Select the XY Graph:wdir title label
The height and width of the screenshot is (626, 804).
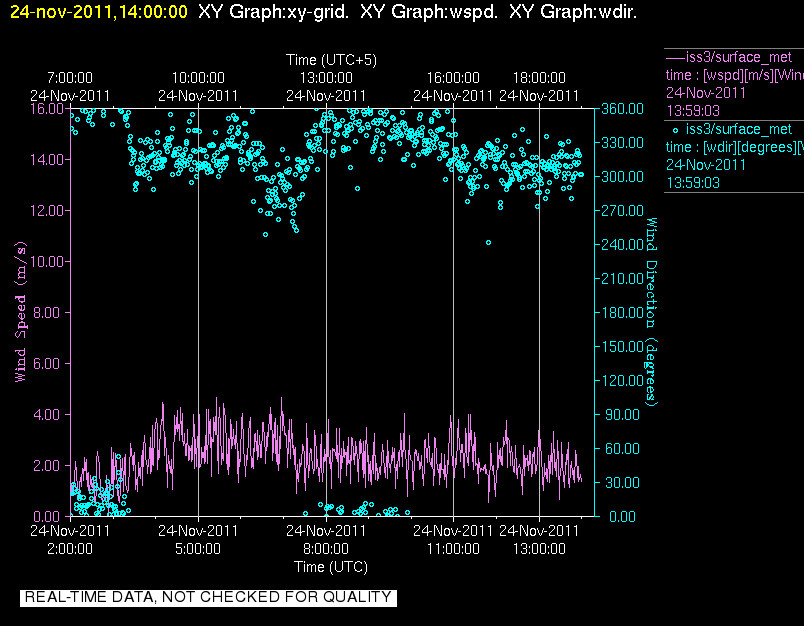coord(573,12)
